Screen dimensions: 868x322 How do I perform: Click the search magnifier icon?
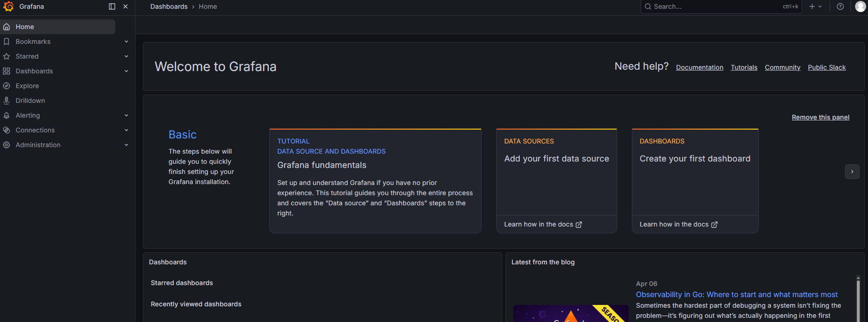(x=648, y=6)
